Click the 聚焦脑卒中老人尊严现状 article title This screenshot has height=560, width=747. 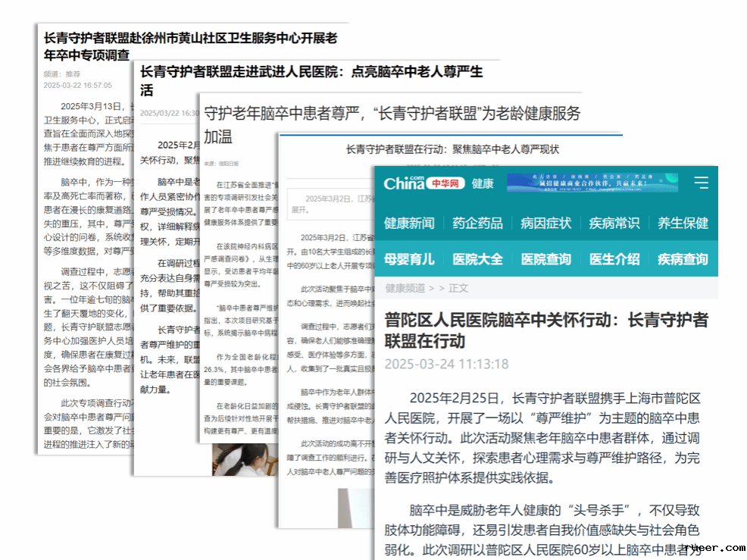(452, 150)
